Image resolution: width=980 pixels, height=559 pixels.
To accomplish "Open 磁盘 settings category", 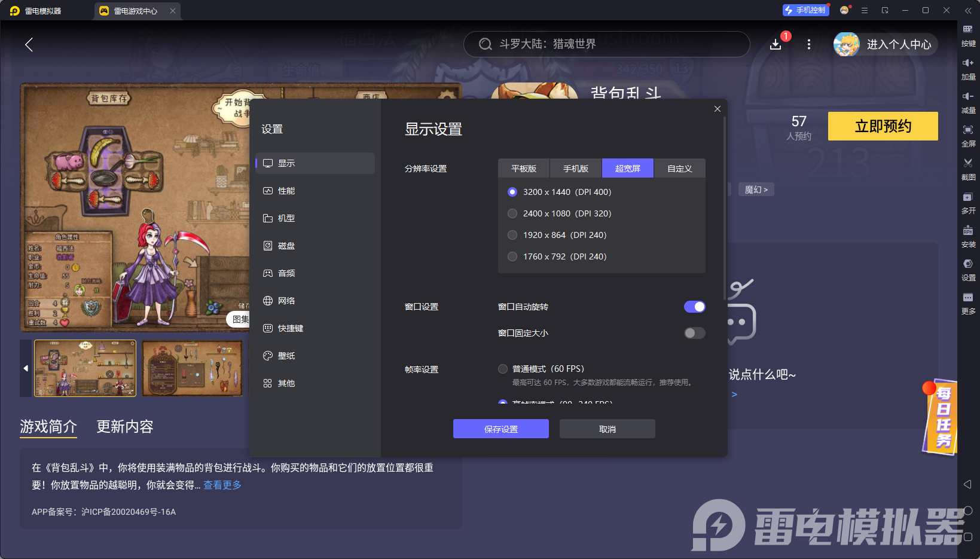I will point(315,246).
